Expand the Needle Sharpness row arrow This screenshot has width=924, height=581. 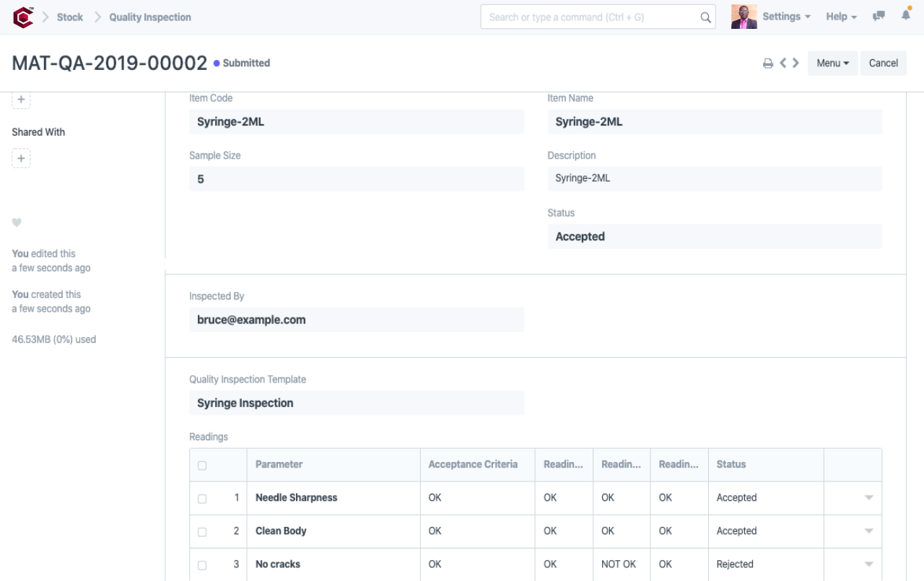point(868,498)
